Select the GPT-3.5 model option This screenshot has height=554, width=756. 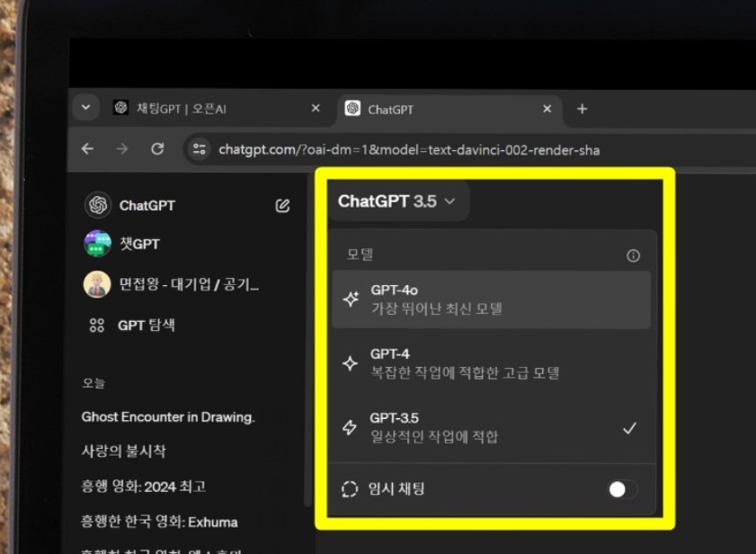(492, 427)
